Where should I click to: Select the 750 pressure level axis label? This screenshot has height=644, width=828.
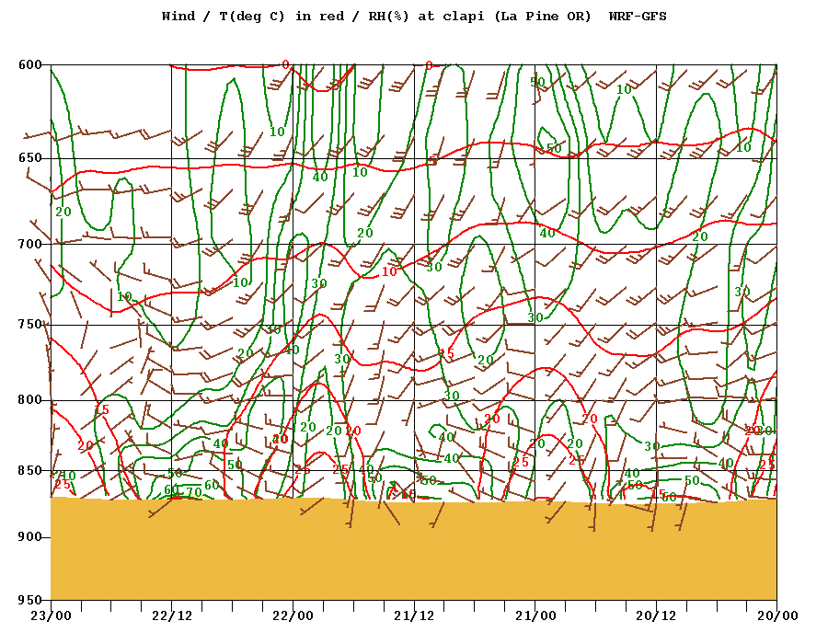[x=30, y=324]
